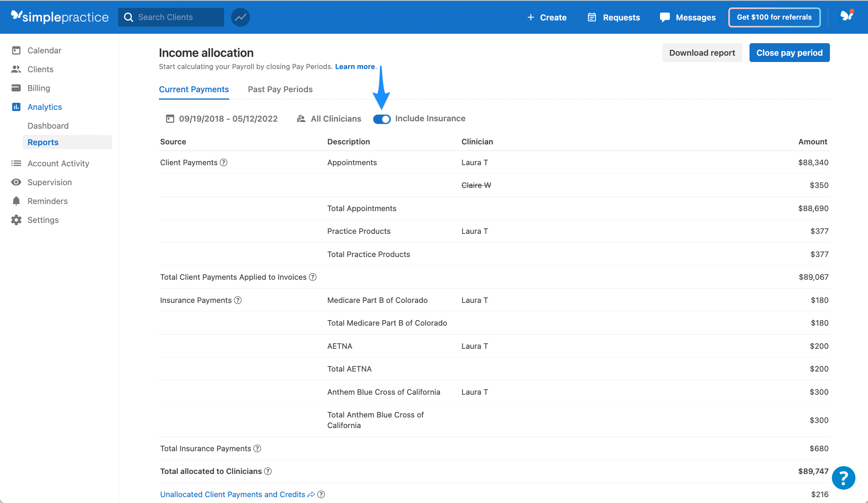Click the Source column header
868x503 pixels.
tap(173, 142)
